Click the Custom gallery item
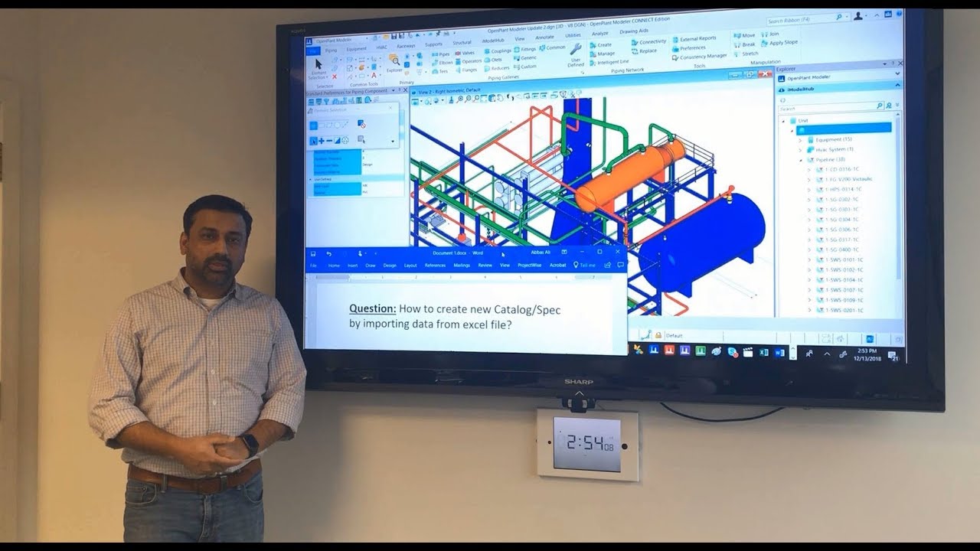Screen dimensions: 980x551 click(524, 67)
